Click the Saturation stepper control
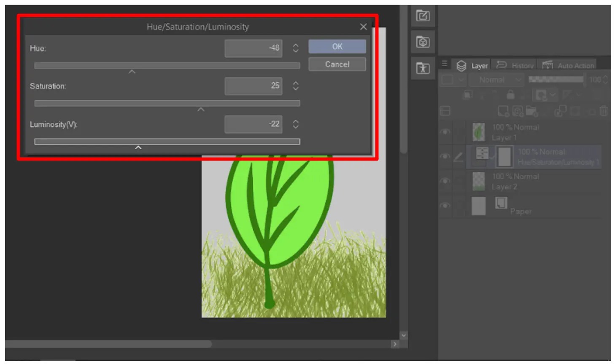The image size is (615, 364). click(295, 86)
